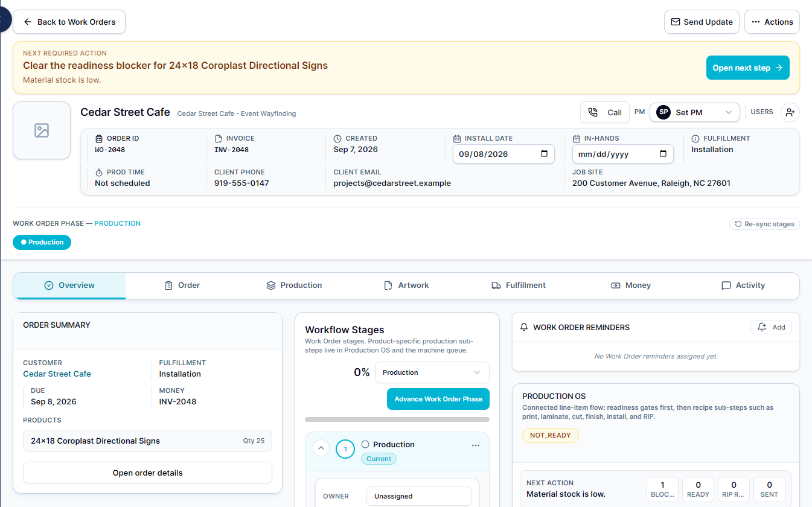The height and width of the screenshot is (507, 812).
Task: Click the Send Update button
Action: tap(702, 22)
